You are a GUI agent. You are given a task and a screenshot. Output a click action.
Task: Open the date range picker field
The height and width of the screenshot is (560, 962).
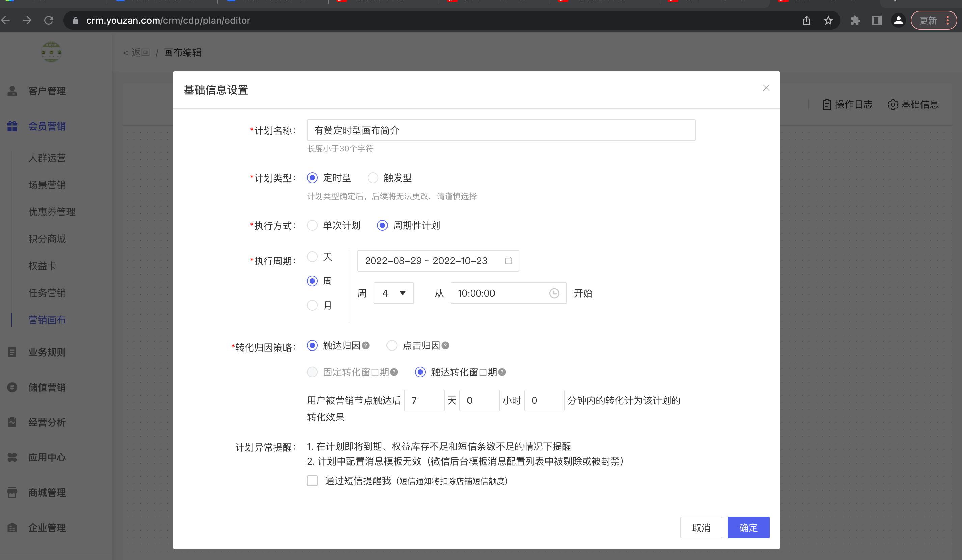[x=438, y=261]
